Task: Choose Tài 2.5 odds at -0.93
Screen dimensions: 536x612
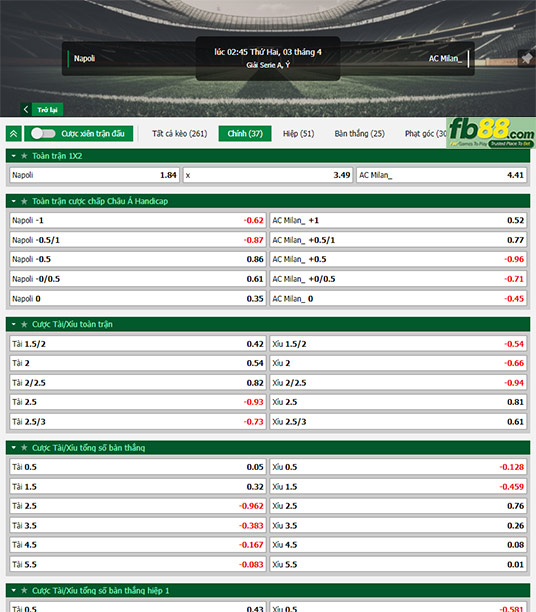Action: [138, 402]
